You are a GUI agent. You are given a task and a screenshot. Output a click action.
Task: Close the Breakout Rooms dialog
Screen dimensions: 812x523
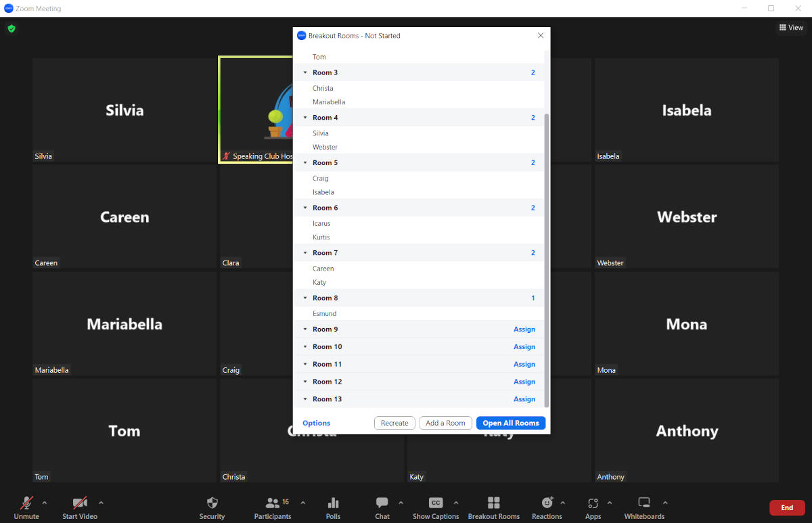click(x=540, y=36)
